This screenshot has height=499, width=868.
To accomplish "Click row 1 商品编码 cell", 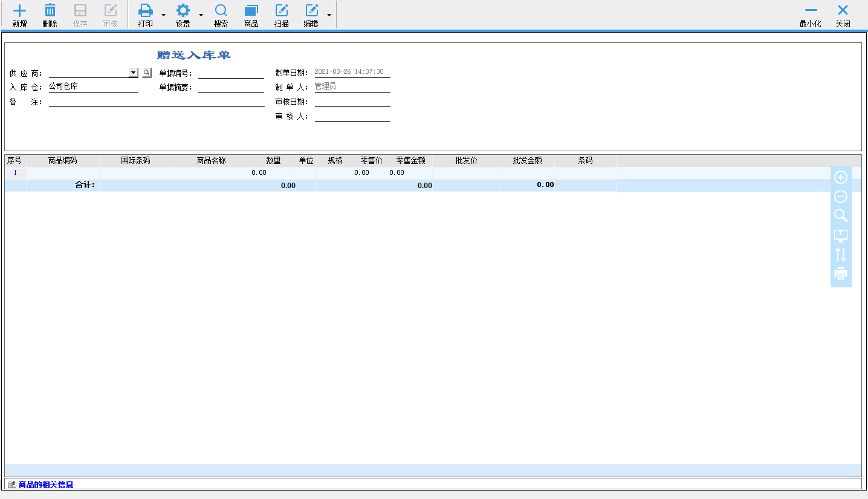I will pos(63,173).
